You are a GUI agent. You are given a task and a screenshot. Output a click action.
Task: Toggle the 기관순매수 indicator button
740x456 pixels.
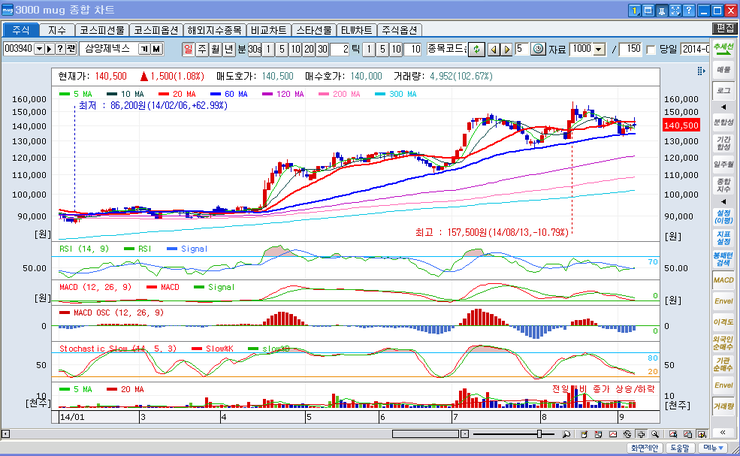click(723, 364)
